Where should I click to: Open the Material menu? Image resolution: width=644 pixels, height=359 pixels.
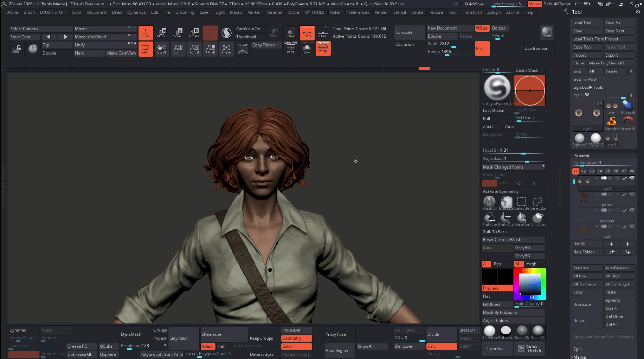(274, 12)
